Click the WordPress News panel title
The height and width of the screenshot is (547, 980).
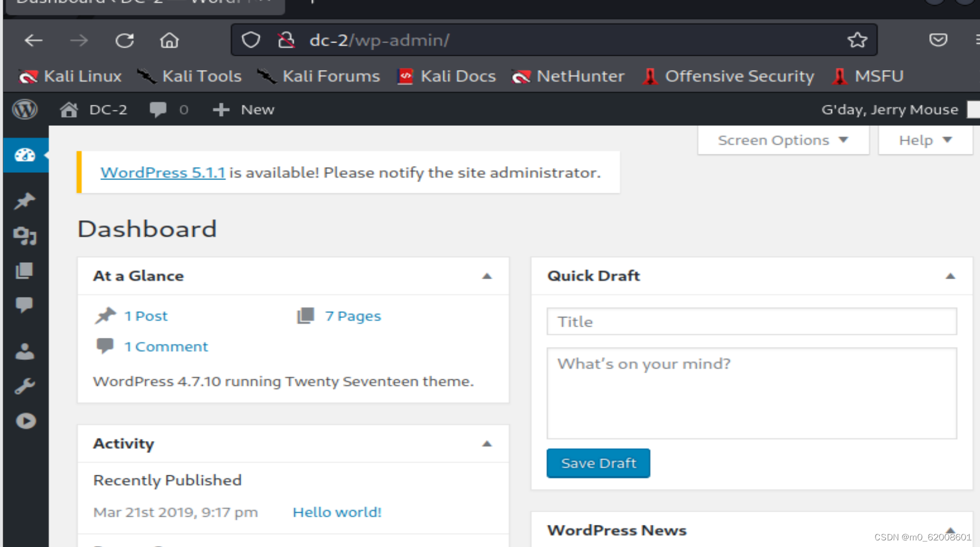[617, 530]
